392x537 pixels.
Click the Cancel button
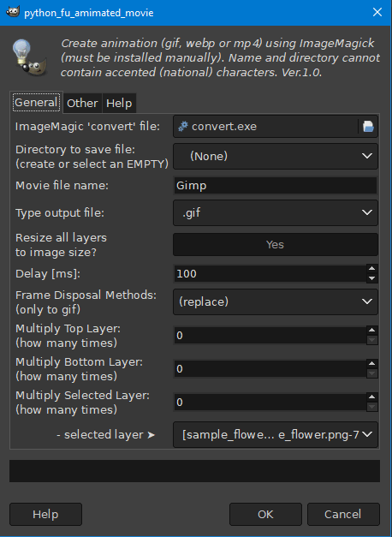pyautogui.click(x=343, y=514)
